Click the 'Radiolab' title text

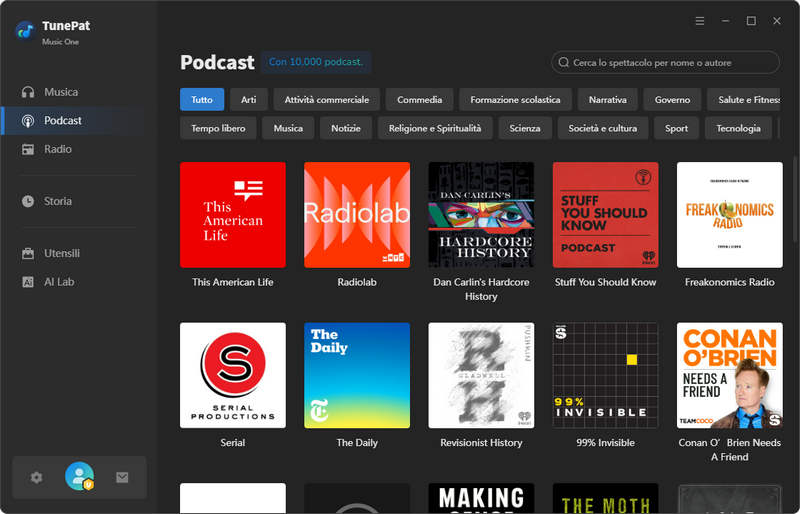[x=357, y=282]
